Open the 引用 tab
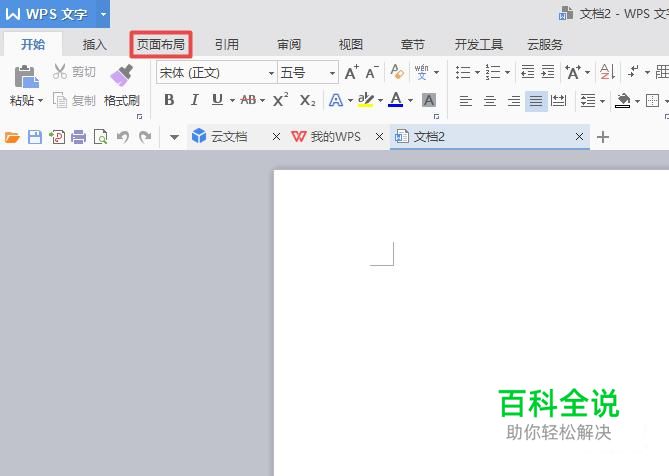This screenshot has height=476, width=669. (227, 44)
